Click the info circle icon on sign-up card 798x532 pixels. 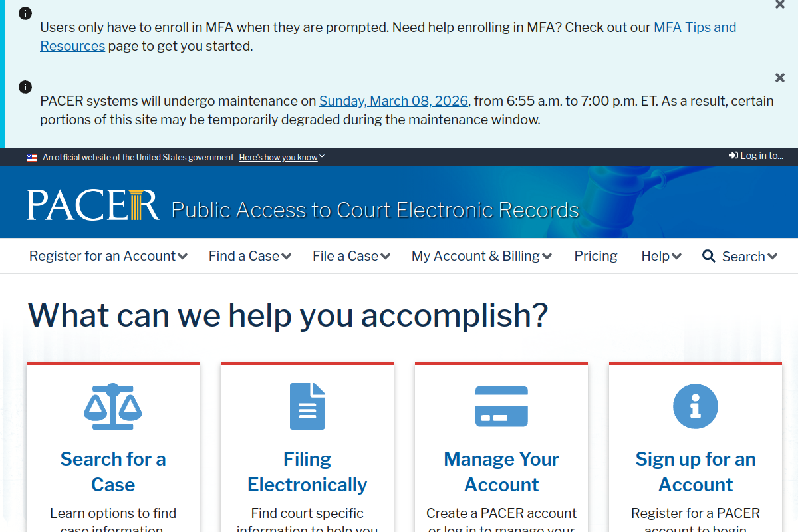[696, 406]
